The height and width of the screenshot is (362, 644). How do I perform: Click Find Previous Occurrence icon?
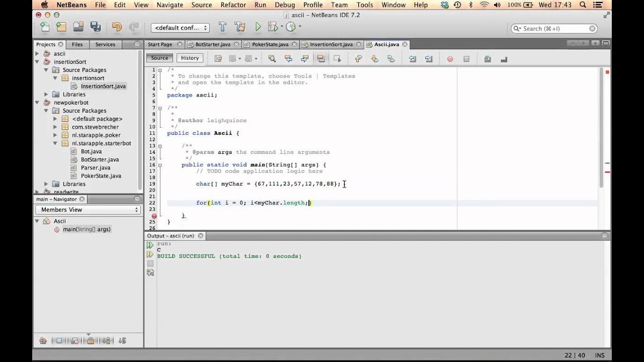point(288,59)
